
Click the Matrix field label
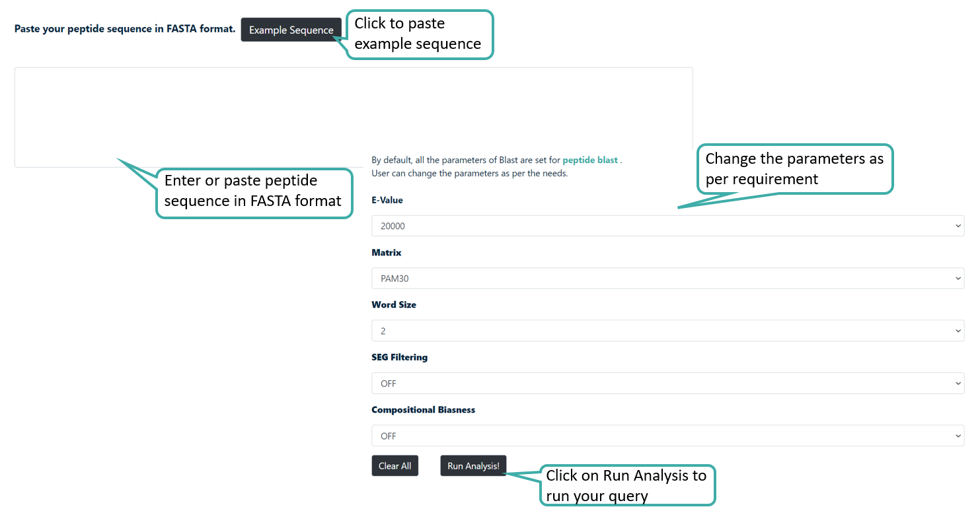387,253
